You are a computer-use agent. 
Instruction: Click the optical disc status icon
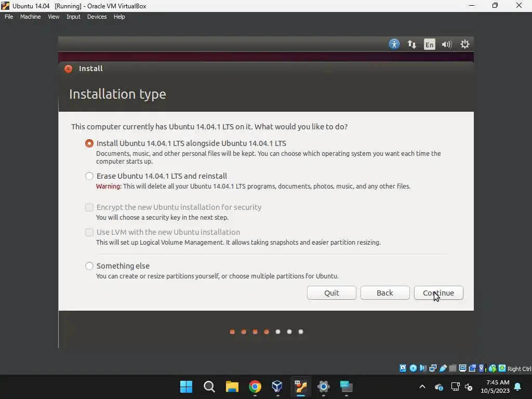click(x=413, y=368)
